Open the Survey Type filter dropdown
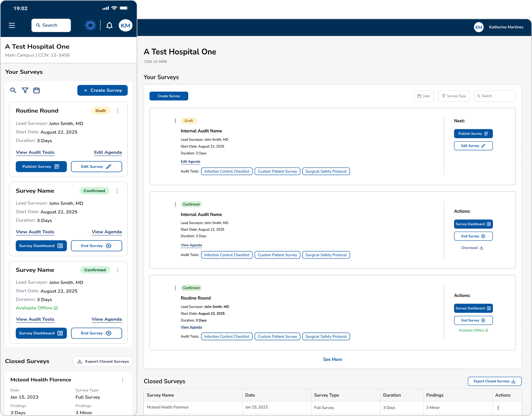Image resolution: width=532 pixels, height=416 pixels. 454,96
